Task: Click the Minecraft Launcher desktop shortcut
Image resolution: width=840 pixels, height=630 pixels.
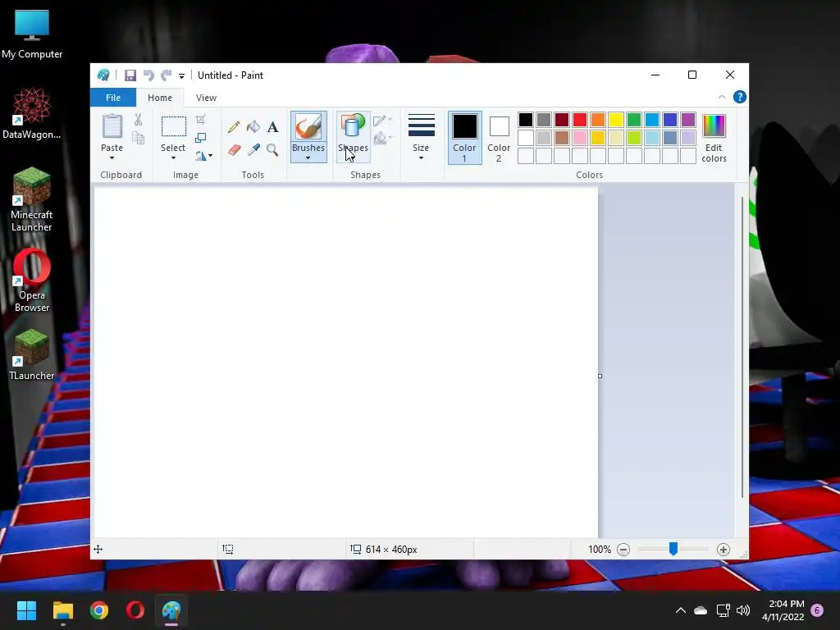Action: click(x=32, y=199)
